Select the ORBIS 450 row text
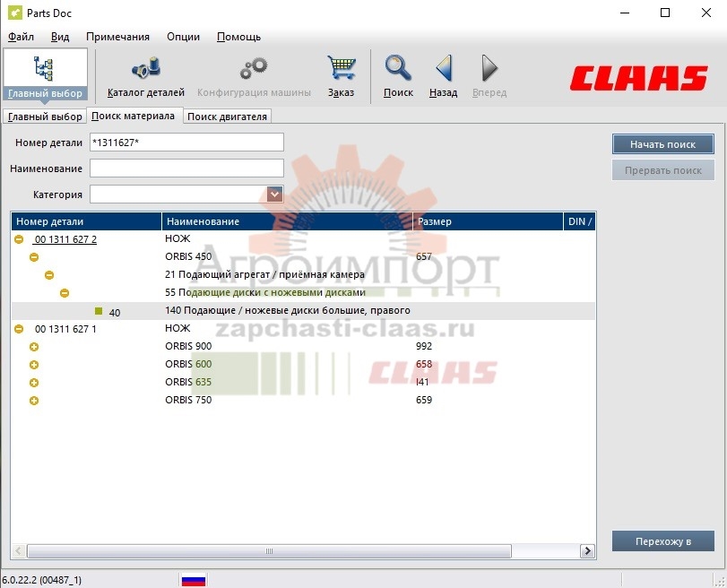 tap(188, 256)
